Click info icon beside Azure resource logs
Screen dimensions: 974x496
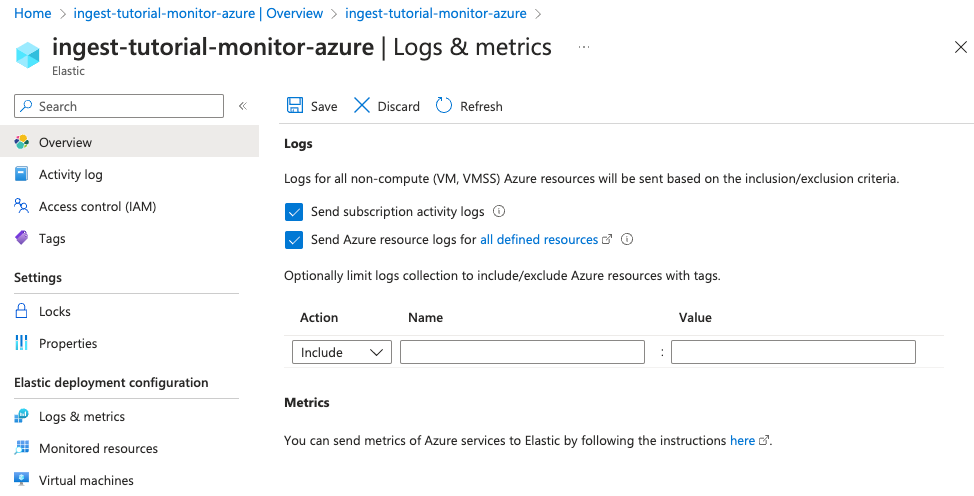pyautogui.click(x=627, y=240)
